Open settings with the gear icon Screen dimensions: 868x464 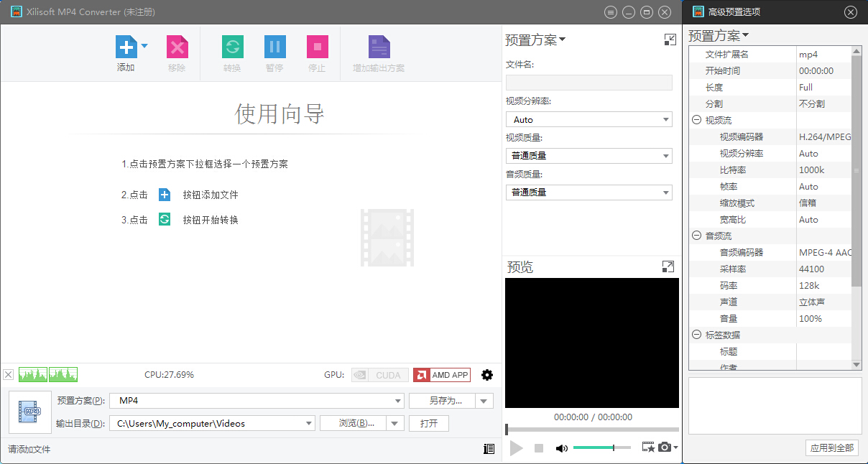487,375
